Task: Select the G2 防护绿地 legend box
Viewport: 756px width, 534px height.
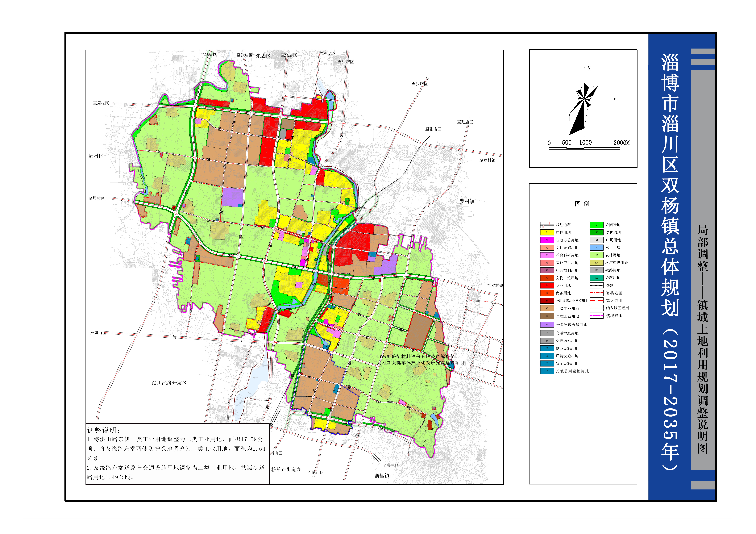Action: coord(597,232)
